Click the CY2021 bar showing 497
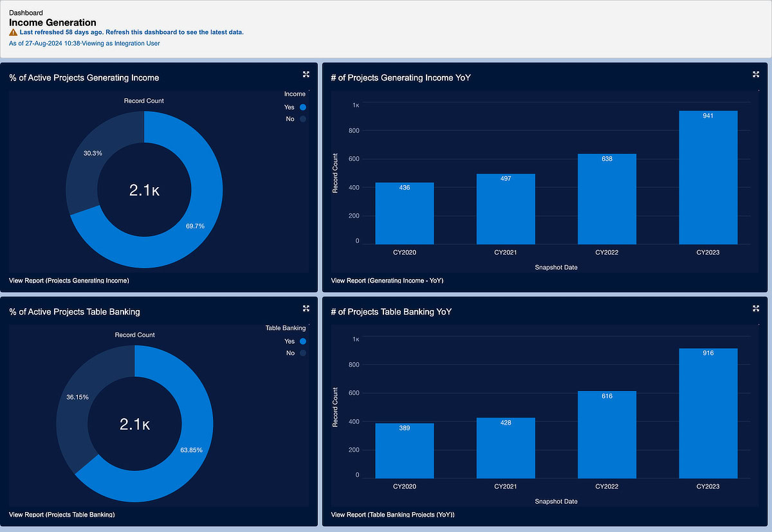The height and width of the screenshot is (532, 772). tap(506, 209)
